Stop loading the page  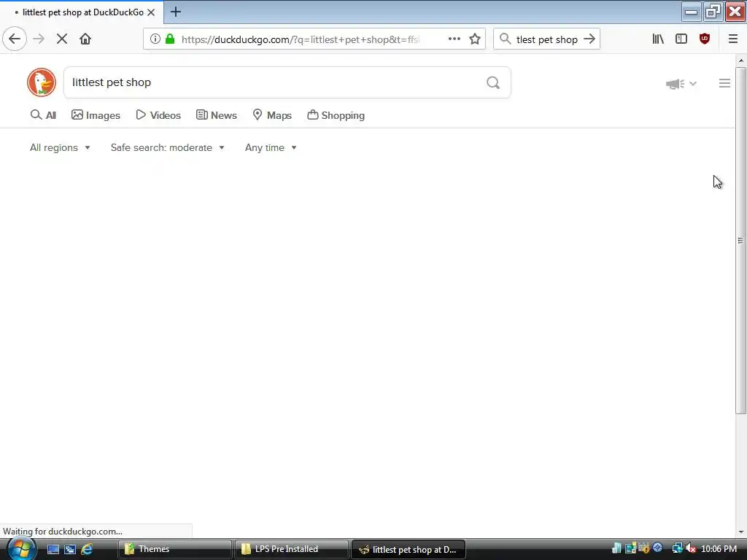[62, 39]
